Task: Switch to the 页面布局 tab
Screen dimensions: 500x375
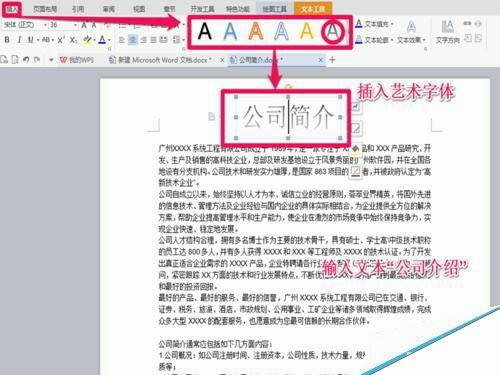Action: [x=45, y=9]
